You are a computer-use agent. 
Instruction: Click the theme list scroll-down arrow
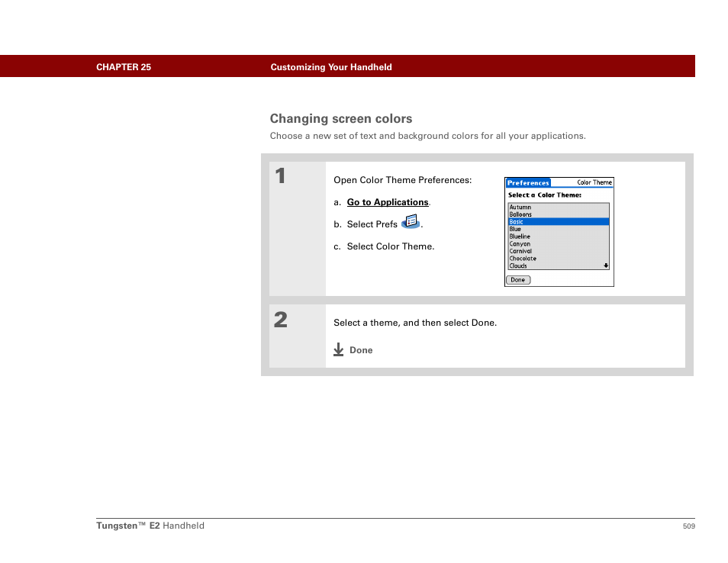606,266
